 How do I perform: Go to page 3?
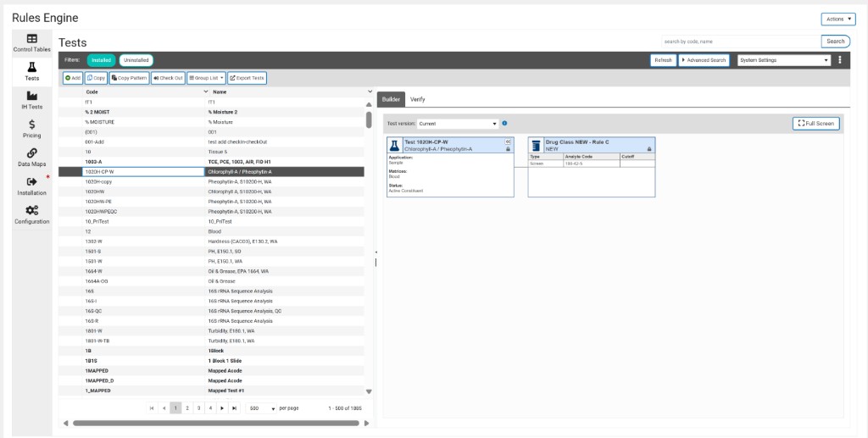[x=198, y=408]
